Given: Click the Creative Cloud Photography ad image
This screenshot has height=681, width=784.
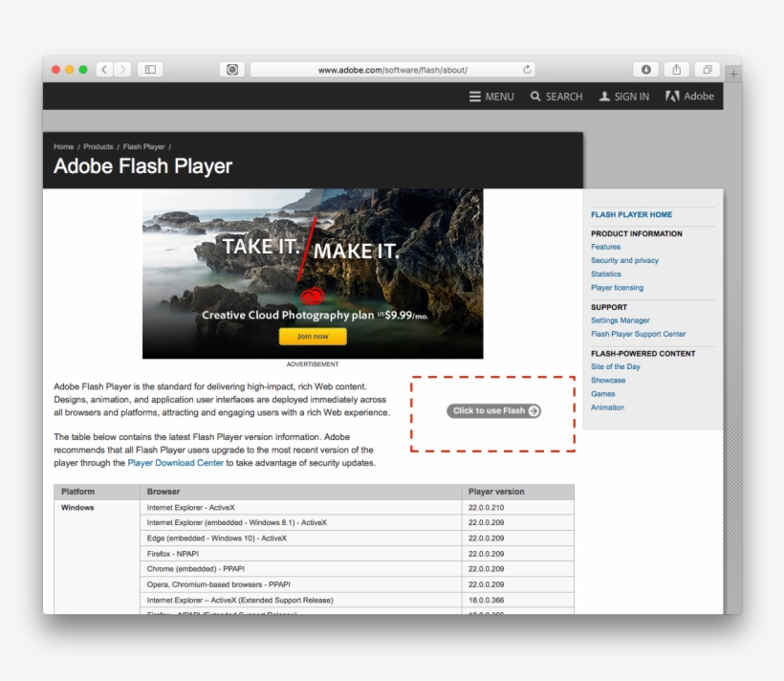Looking at the screenshot, I should [x=313, y=274].
